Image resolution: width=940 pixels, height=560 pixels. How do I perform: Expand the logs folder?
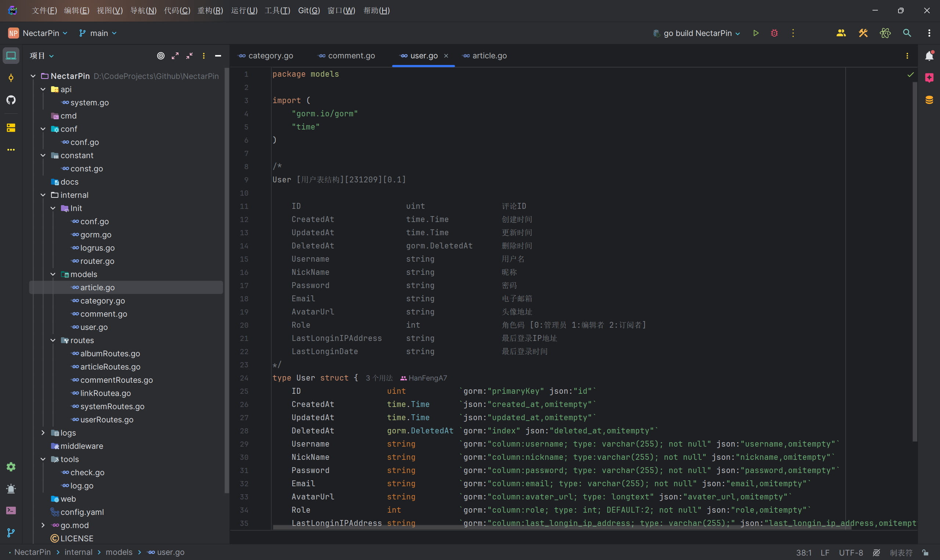pos(43,432)
